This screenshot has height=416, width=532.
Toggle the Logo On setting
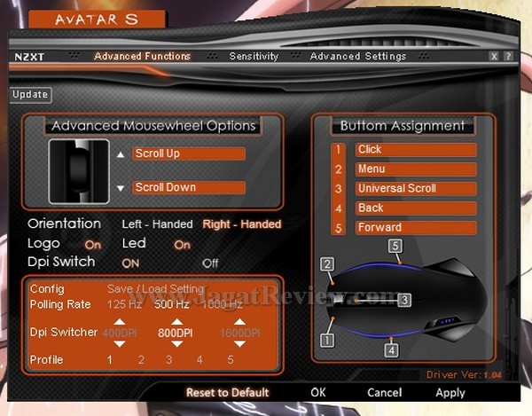(x=93, y=245)
